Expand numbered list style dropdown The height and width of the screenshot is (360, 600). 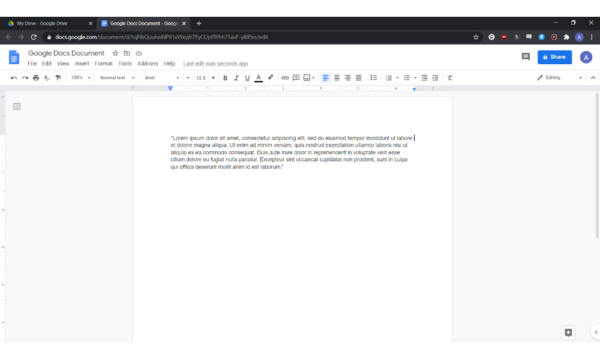coord(397,78)
